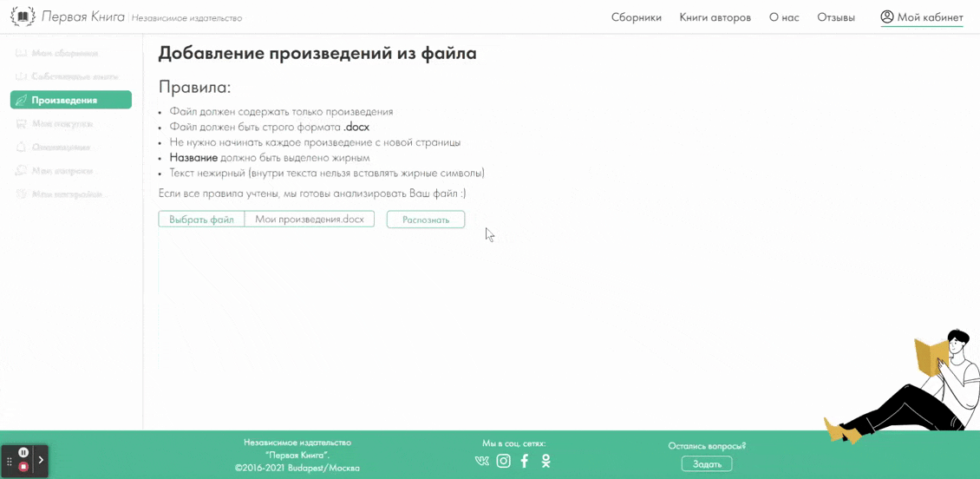Click the Независимое издательство tagline in header

(186, 18)
